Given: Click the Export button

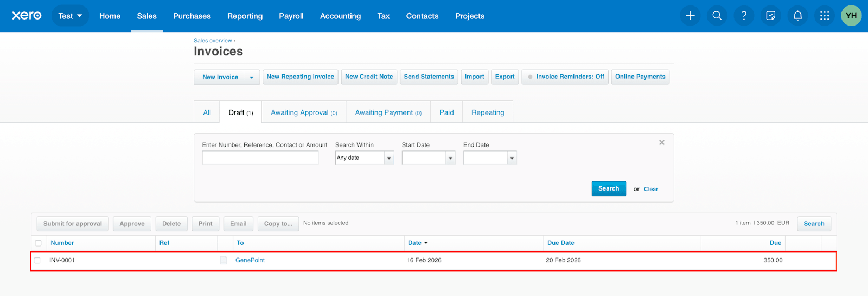Looking at the screenshot, I should tap(505, 77).
